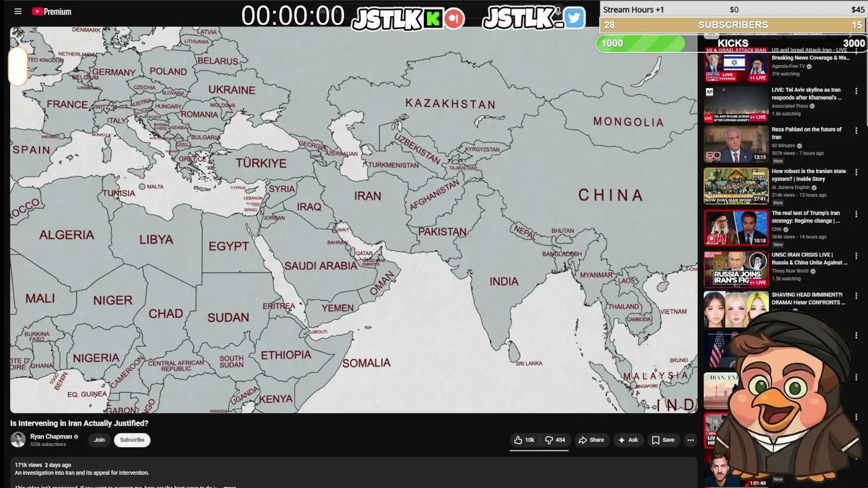Open Agenda-Free TV channel link

[x=788, y=66]
